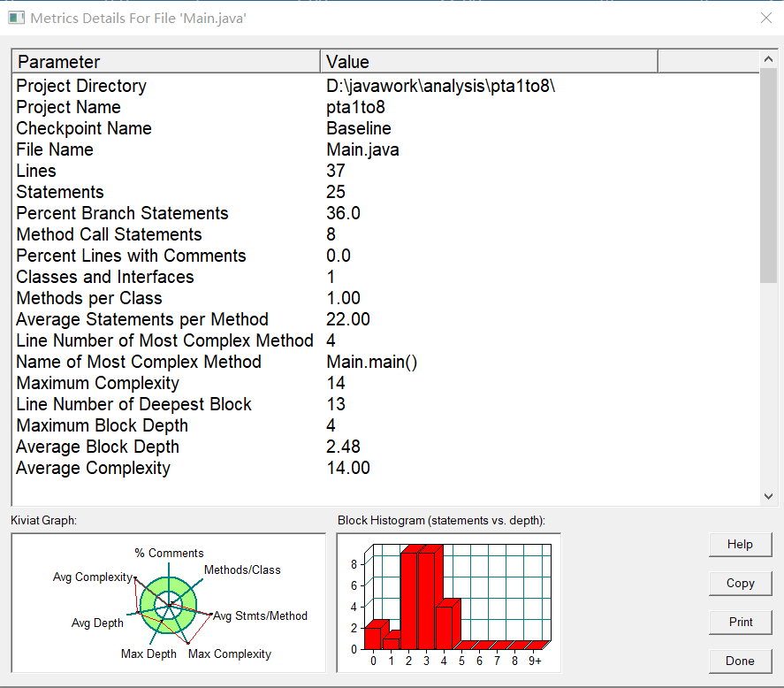
Task: Select the Average Complexity row
Action: tap(385, 468)
